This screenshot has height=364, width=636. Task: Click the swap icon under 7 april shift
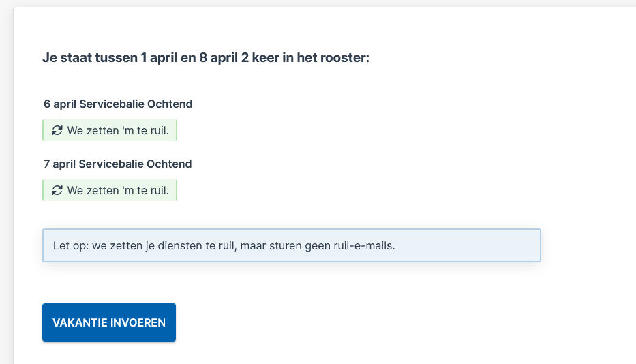(x=57, y=190)
